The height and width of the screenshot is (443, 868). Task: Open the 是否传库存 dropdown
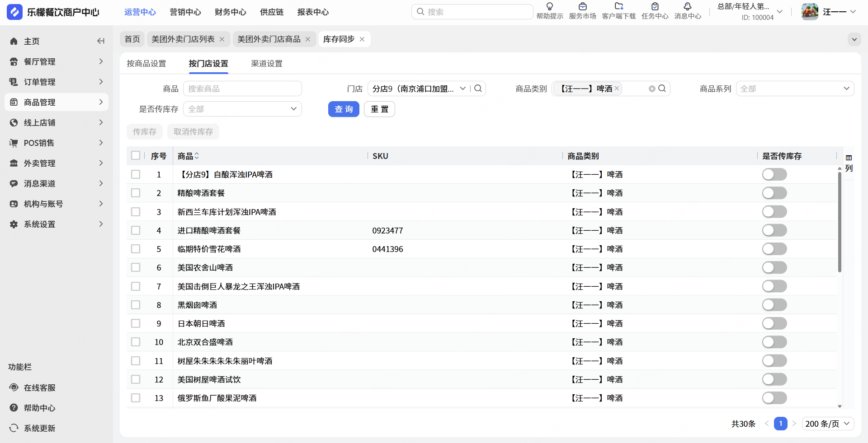[x=242, y=109]
